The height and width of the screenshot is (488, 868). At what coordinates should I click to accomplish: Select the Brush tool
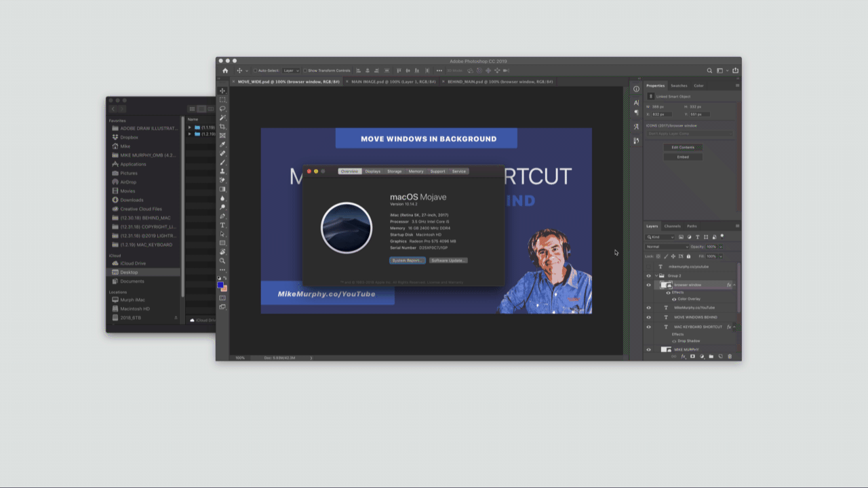click(x=222, y=163)
